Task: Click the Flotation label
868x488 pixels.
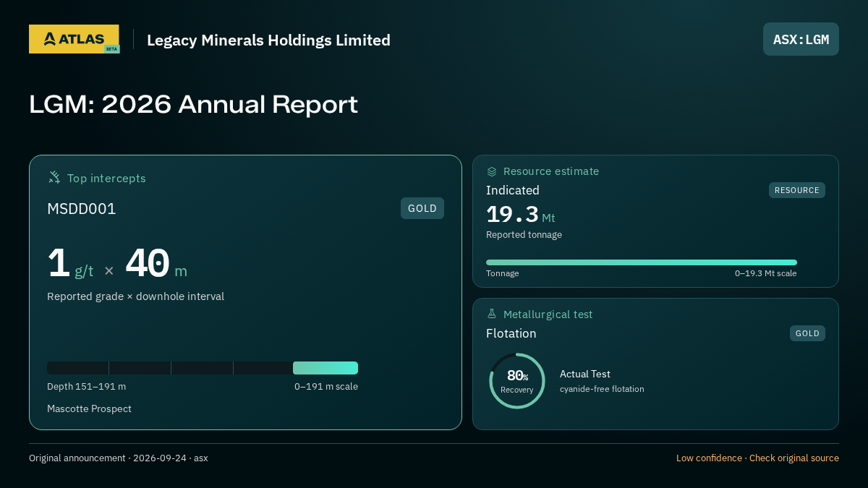Action: point(511,333)
